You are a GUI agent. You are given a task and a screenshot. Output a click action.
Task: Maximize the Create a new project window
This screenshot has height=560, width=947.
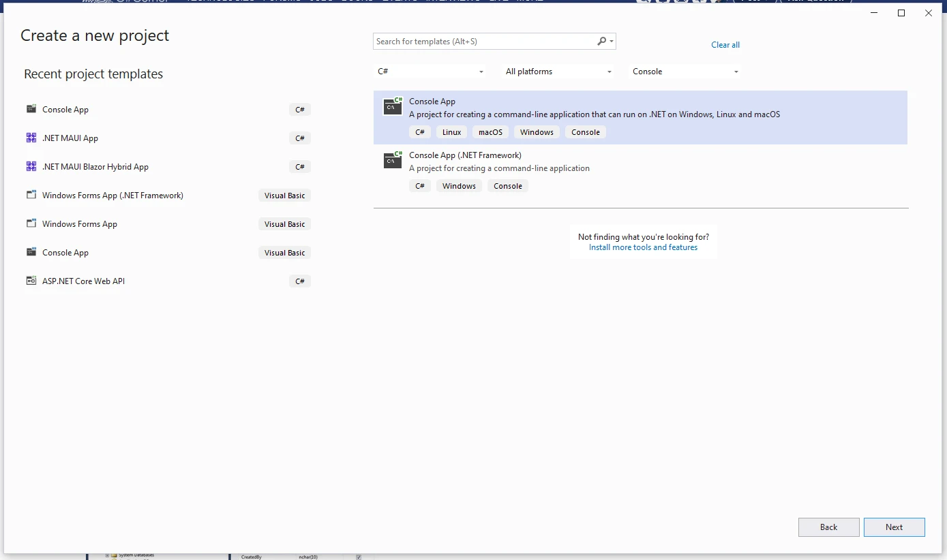click(901, 13)
